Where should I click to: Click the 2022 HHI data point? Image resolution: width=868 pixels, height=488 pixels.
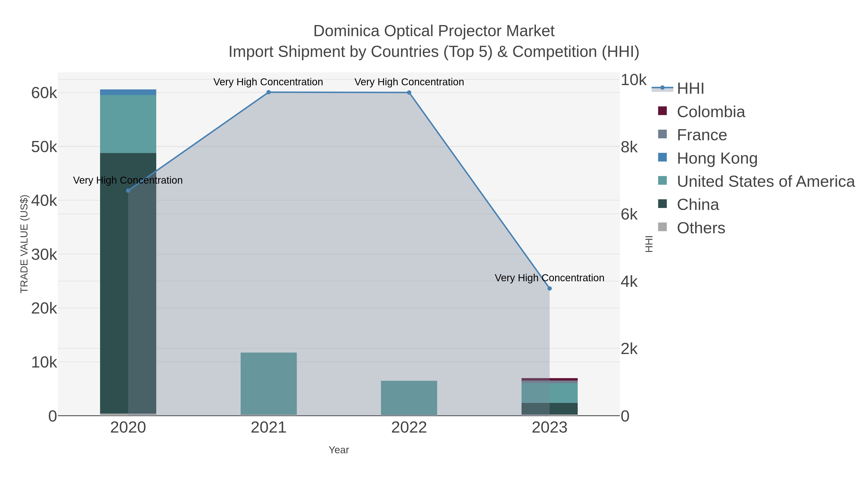pos(409,93)
